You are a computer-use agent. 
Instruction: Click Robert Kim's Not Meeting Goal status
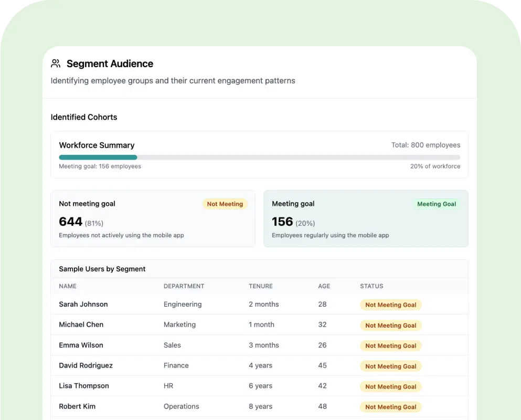391,407
